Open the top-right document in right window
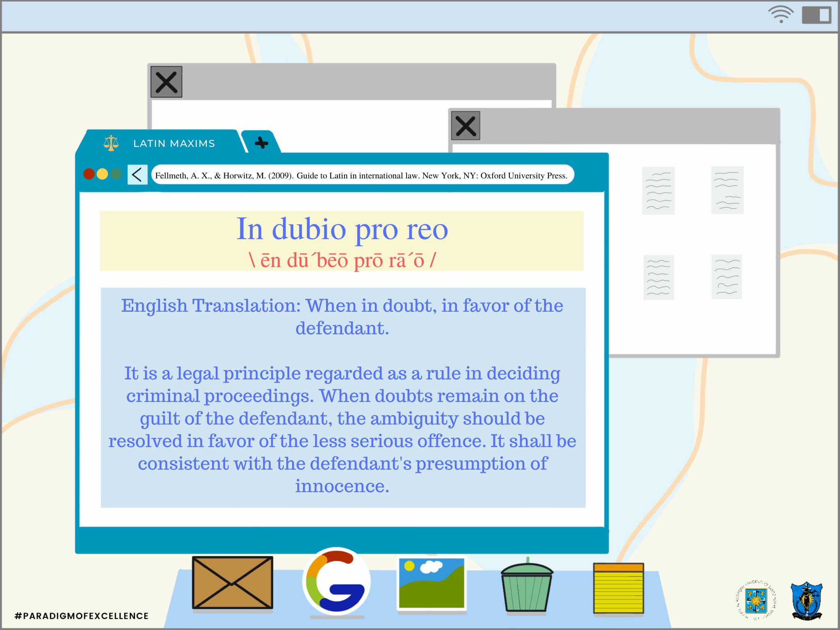Image resolution: width=840 pixels, height=630 pixels. tap(727, 190)
